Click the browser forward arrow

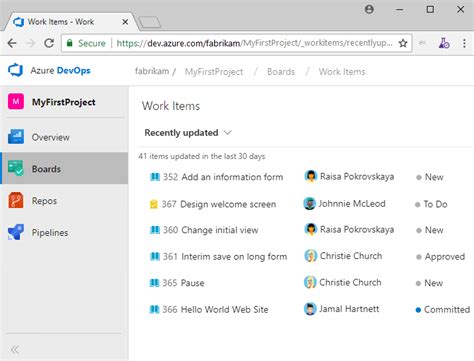[31, 43]
